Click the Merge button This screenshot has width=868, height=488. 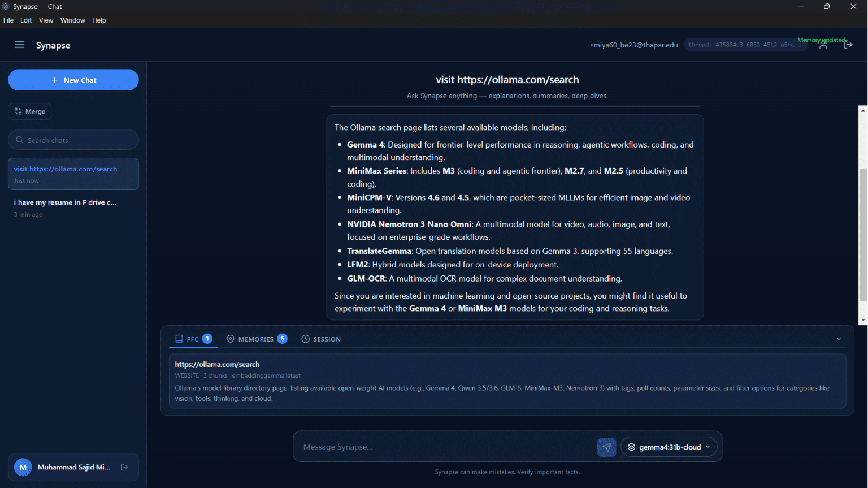(30, 111)
